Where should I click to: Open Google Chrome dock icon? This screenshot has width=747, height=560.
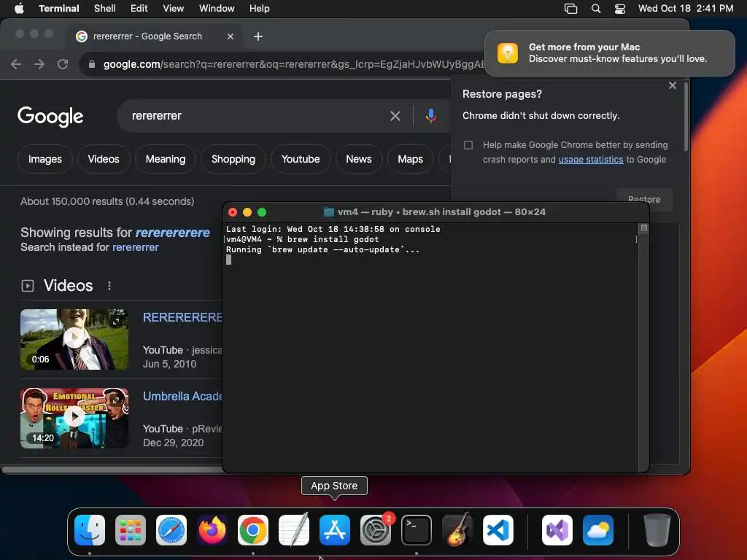(x=253, y=530)
